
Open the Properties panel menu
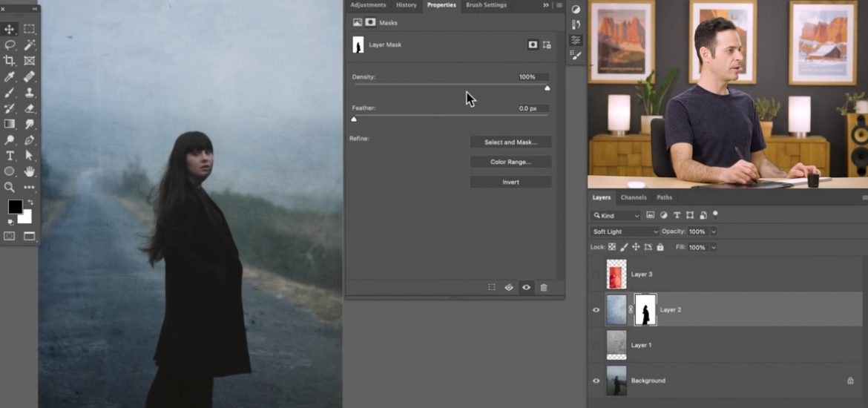[x=559, y=5]
